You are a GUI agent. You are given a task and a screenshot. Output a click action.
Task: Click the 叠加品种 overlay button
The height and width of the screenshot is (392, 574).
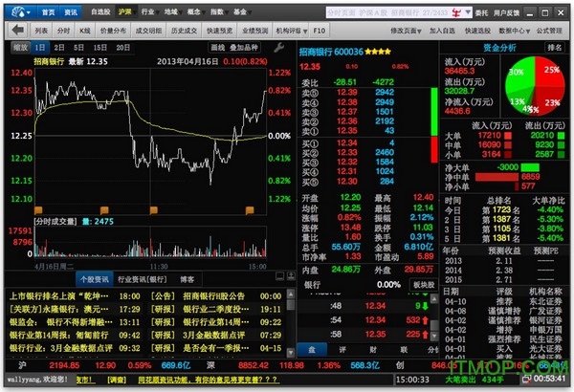point(247,47)
